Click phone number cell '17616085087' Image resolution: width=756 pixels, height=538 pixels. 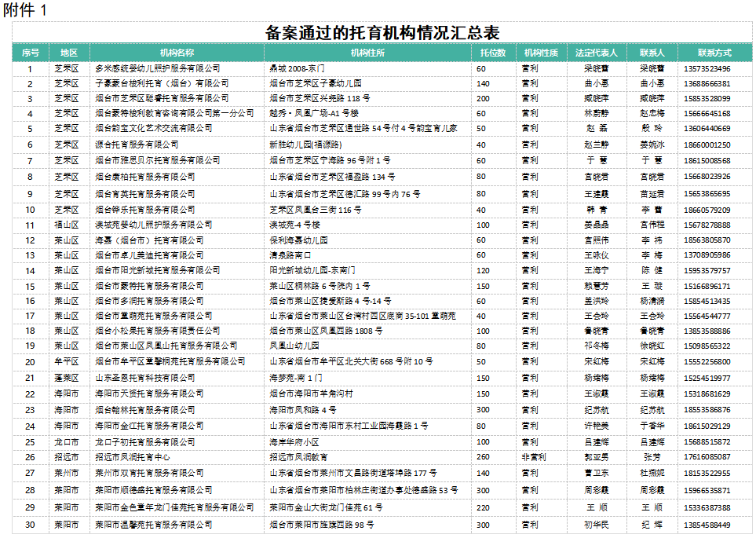click(707, 457)
